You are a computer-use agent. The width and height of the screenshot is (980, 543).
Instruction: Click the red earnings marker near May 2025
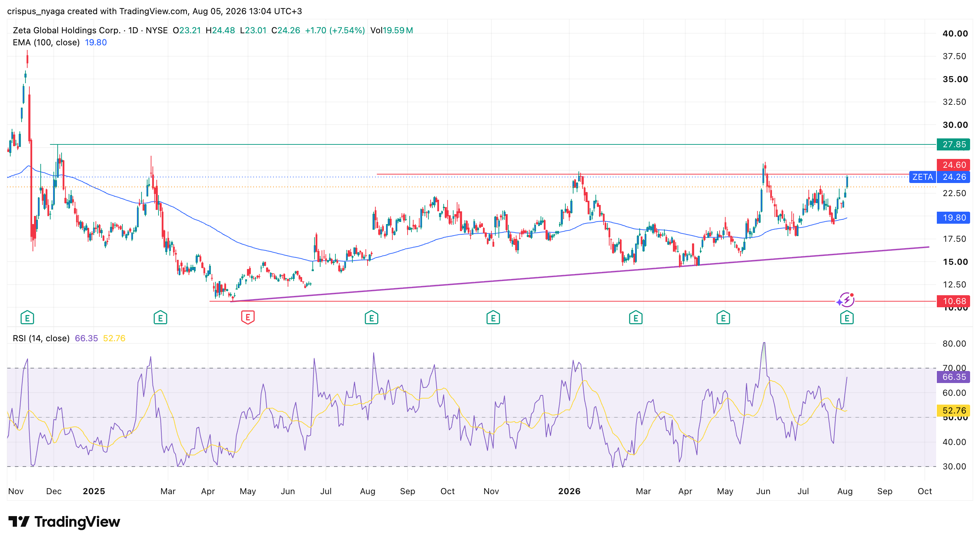[x=248, y=317]
